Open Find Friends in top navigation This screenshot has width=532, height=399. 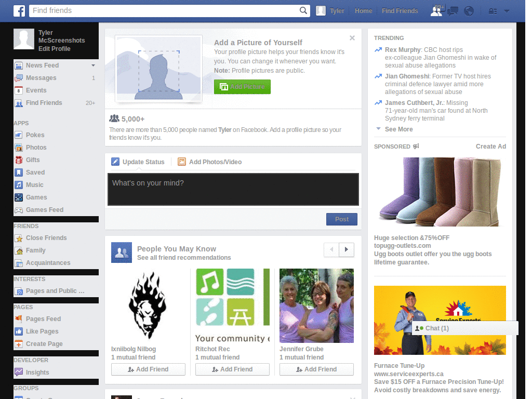click(x=400, y=11)
